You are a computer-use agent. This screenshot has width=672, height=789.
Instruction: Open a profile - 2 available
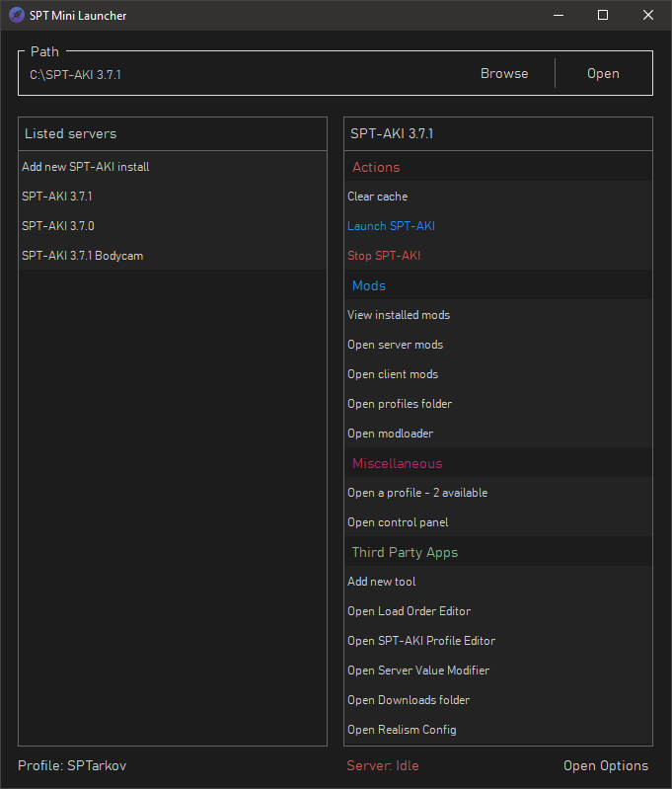pyautogui.click(x=498, y=493)
